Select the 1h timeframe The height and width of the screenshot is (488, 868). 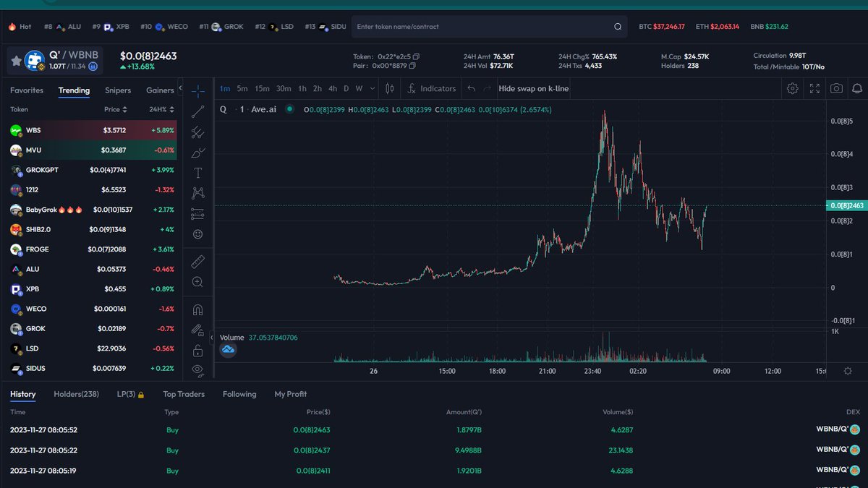[x=302, y=89]
